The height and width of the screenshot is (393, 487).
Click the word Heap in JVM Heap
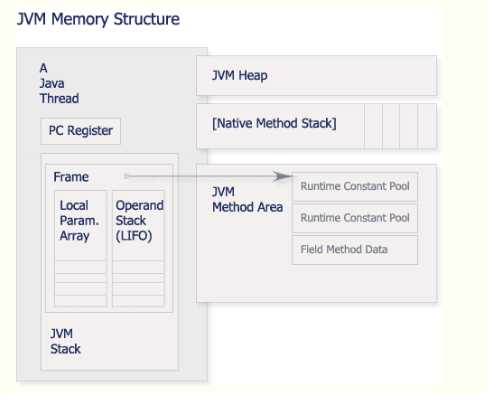point(253,76)
